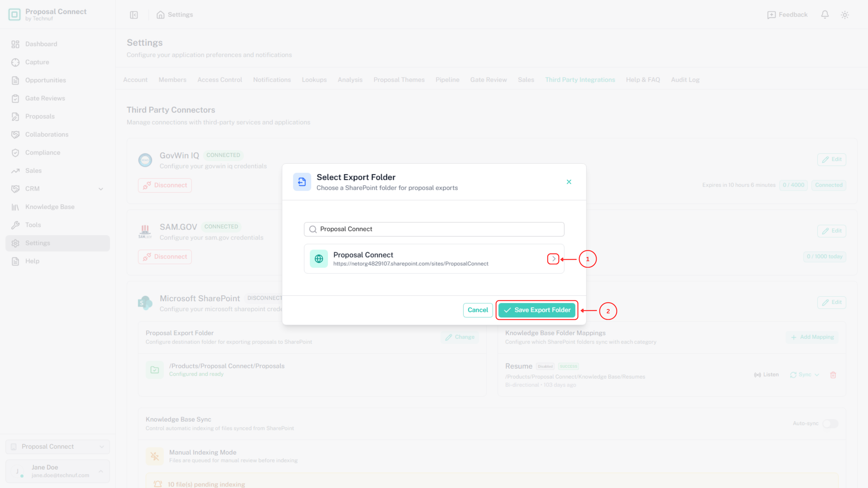Image resolution: width=868 pixels, height=488 pixels.
Task: Select Third Party Integrations tab
Action: tap(580, 80)
